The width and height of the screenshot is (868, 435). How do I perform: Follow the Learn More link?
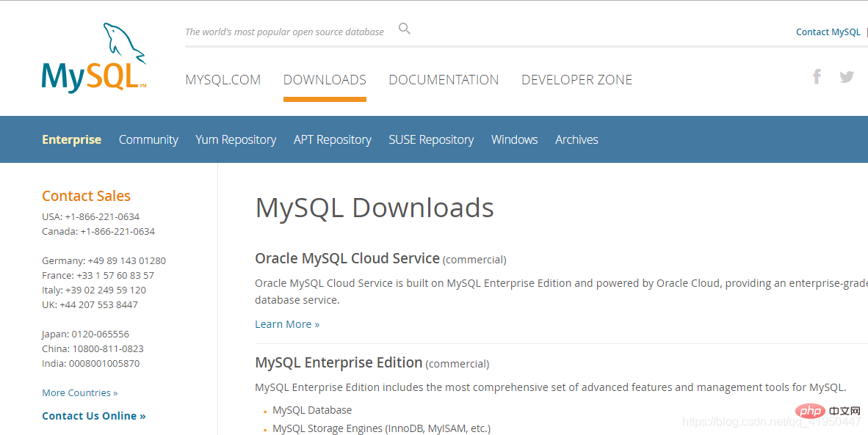click(287, 324)
